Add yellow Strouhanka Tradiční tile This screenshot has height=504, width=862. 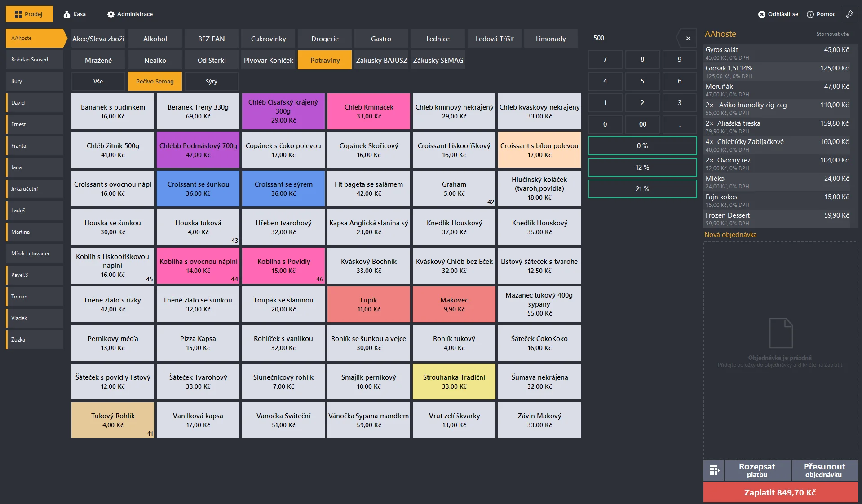(x=454, y=381)
